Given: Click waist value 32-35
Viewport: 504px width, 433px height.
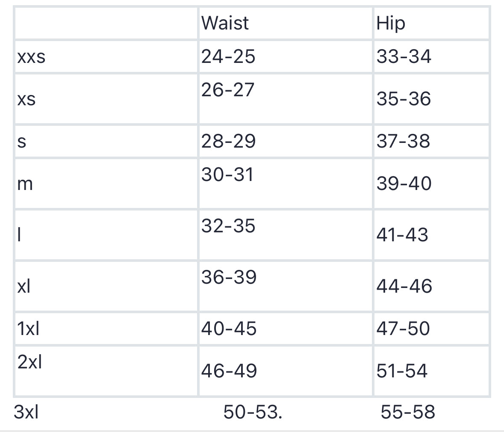Looking at the screenshot, I should tap(228, 226).
